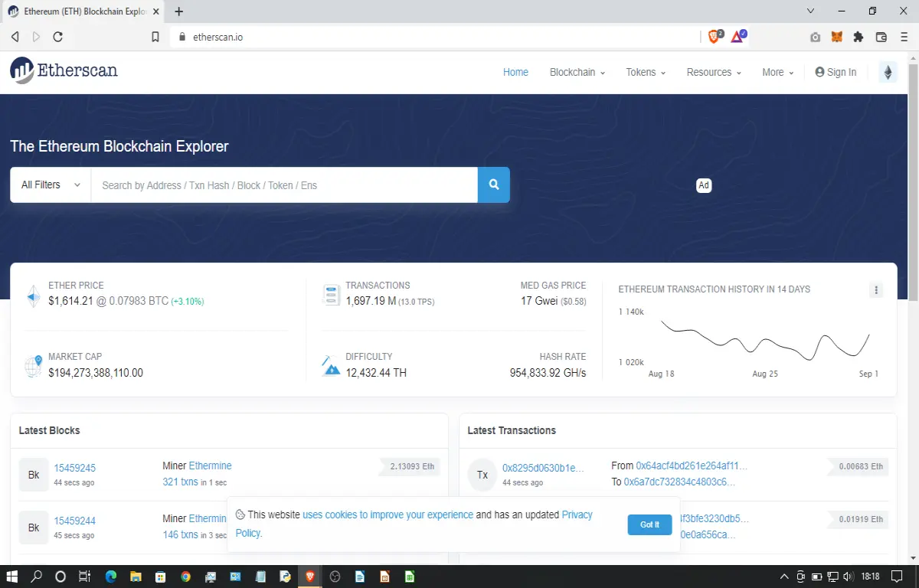The image size is (919, 588).
Task: Open Windows Start menu
Action: (x=12, y=577)
